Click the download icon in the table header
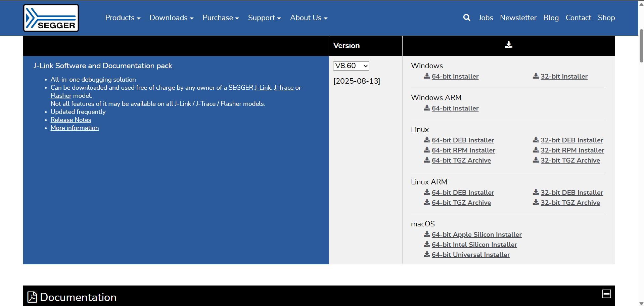This screenshot has height=306, width=644. [509, 45]
